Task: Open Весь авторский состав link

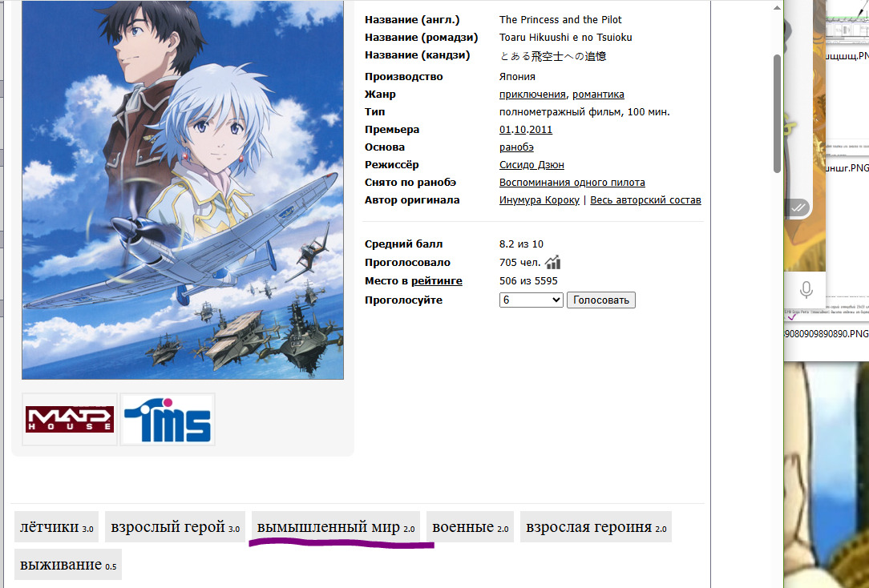Action: point(645,200)
